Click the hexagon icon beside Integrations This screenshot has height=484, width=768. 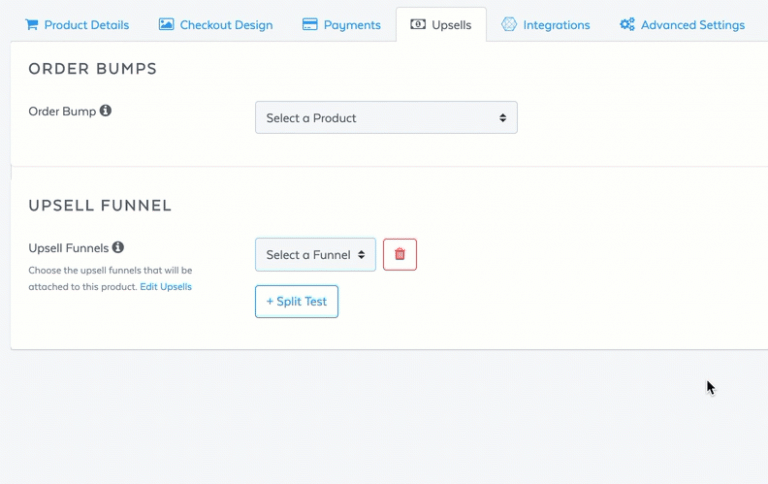click(x=509, y=24)
